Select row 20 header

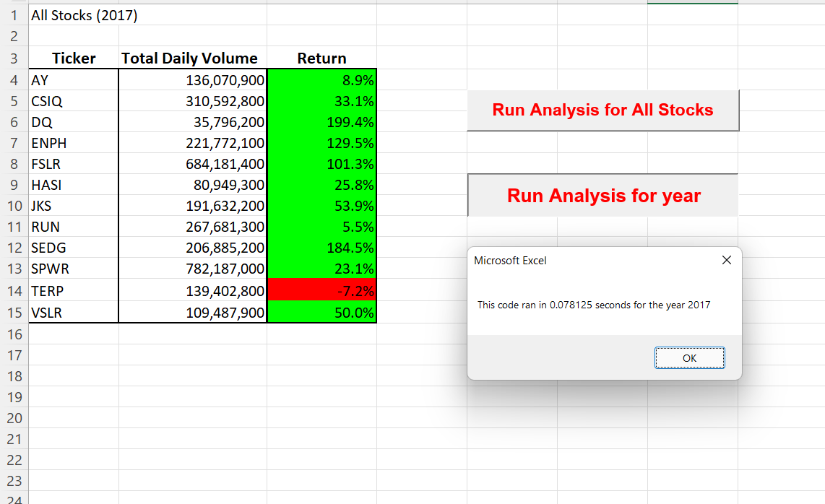coord(14,418)
